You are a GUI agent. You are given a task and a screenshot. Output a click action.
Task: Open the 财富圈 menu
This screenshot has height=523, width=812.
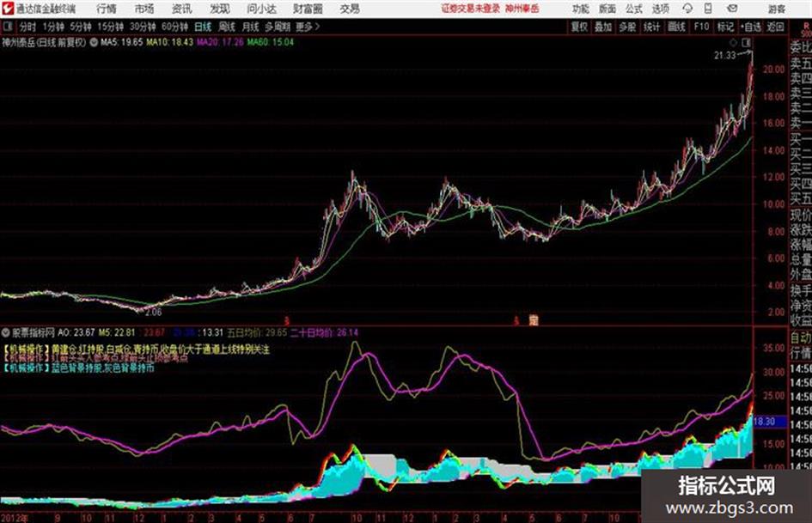[308, 9]
